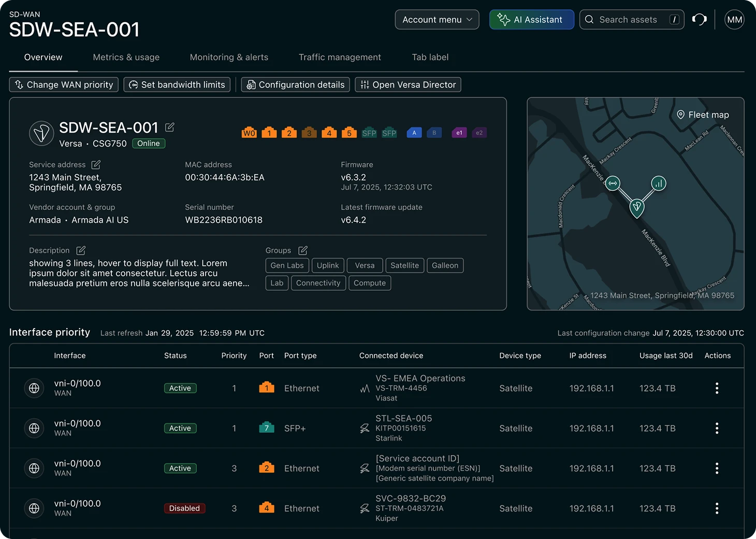Open actions menu for Service account ID row
The width and height of the screenshot is (756, 539).
[x=717, y=469]
